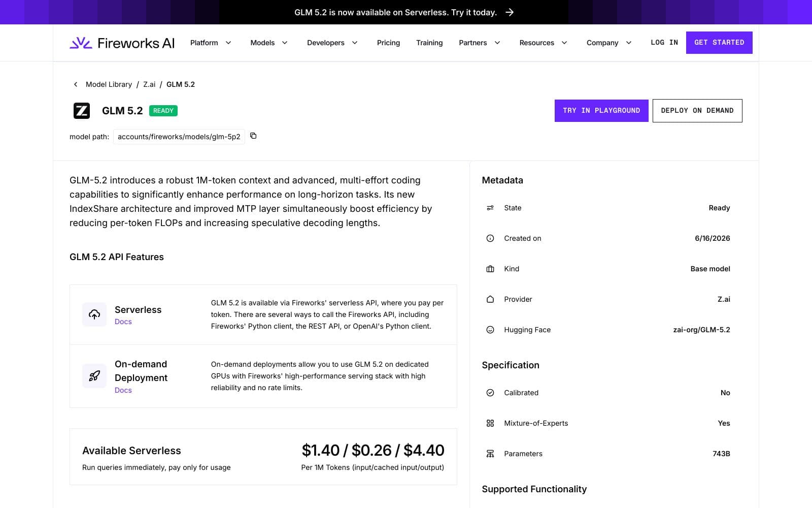
Task: Click the announcement banner text
Action: click(x=395, y=12)
